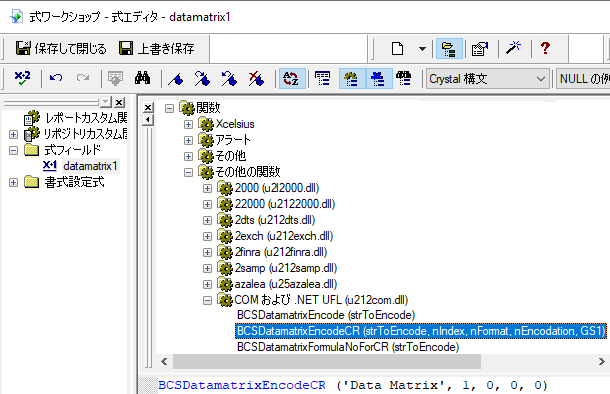Select BCSDatamatrixFormulaNoForCR function

point(348,347)
